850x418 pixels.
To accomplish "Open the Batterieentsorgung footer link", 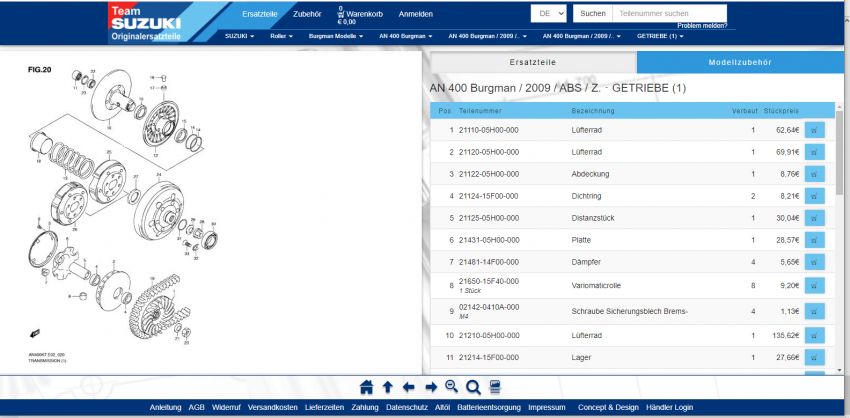I will [489, 407].
